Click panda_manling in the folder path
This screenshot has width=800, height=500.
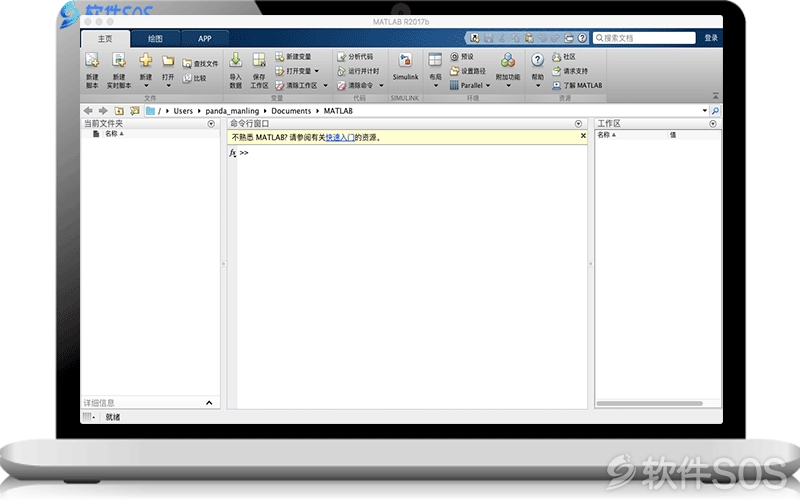[x=232, y=111]
